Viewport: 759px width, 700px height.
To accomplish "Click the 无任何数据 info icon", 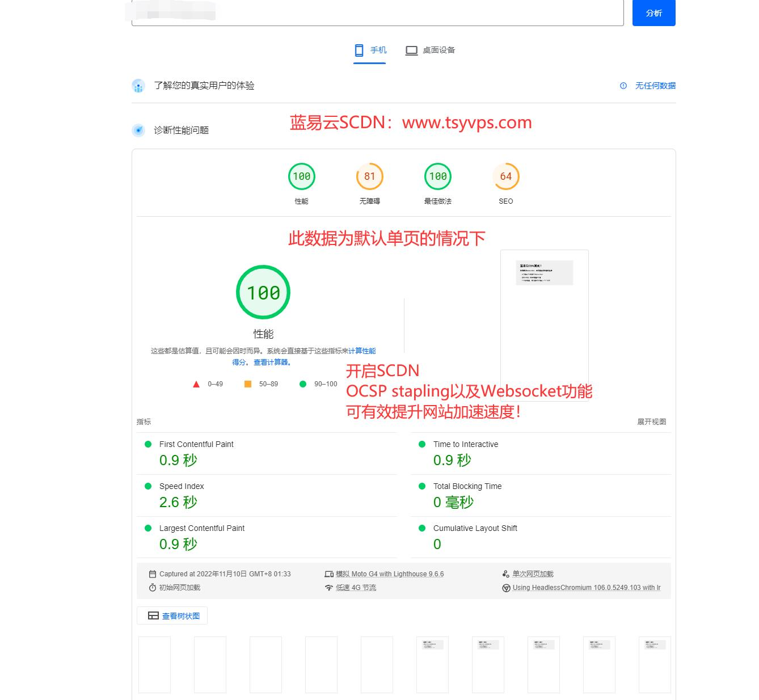I will (623, 86).
